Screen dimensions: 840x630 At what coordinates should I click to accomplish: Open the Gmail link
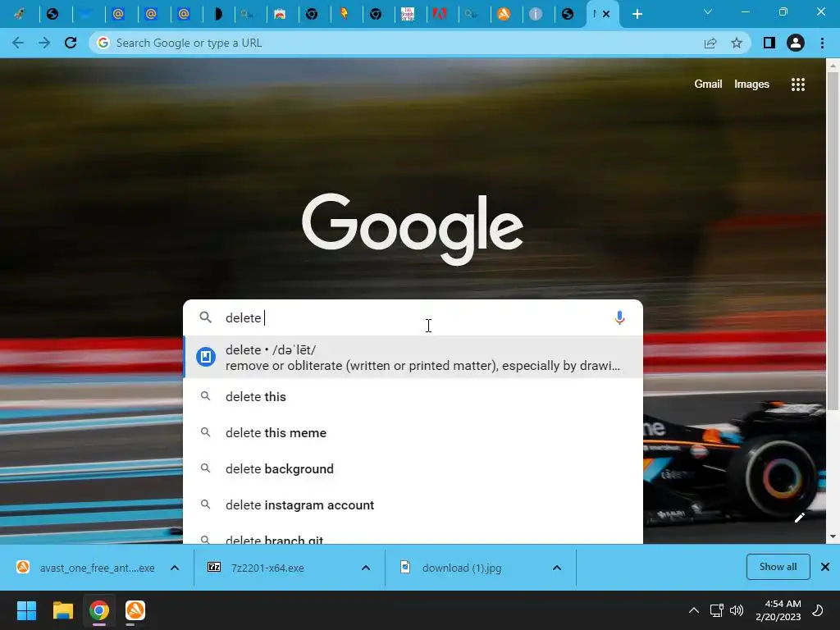pyautogui.click(x=708, y=84)
